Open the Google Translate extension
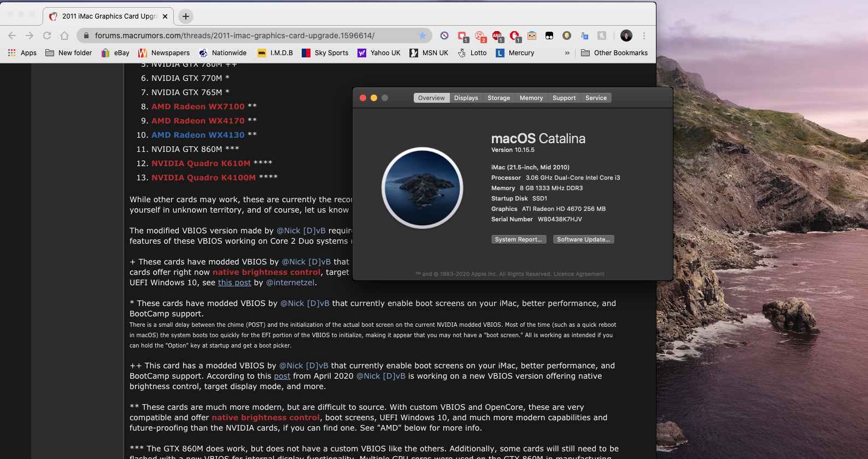The width and height of the screenshot is (868, 459). click(x=584, y=36)
